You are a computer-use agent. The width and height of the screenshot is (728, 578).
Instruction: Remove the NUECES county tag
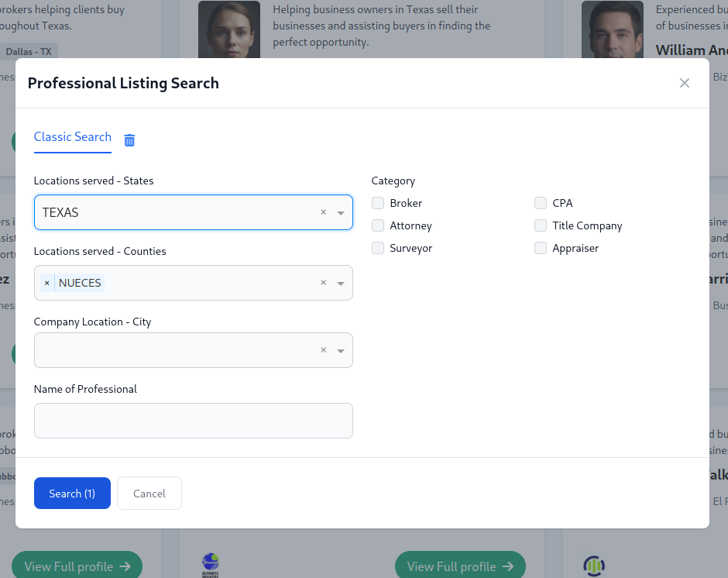pyautogui.click(x=46, y=284)
